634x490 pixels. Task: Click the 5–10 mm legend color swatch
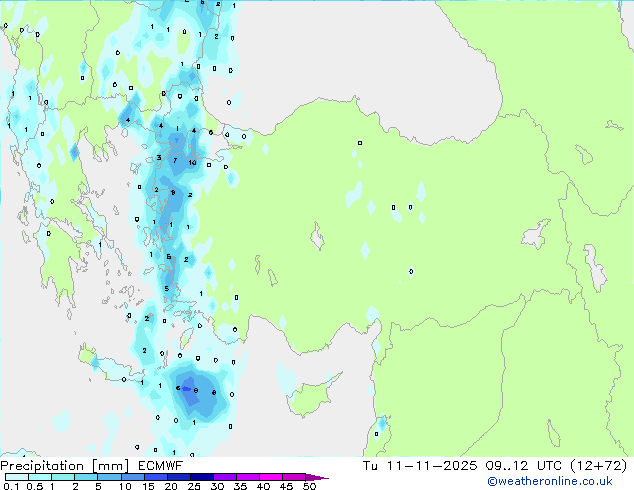pos(109,477)
